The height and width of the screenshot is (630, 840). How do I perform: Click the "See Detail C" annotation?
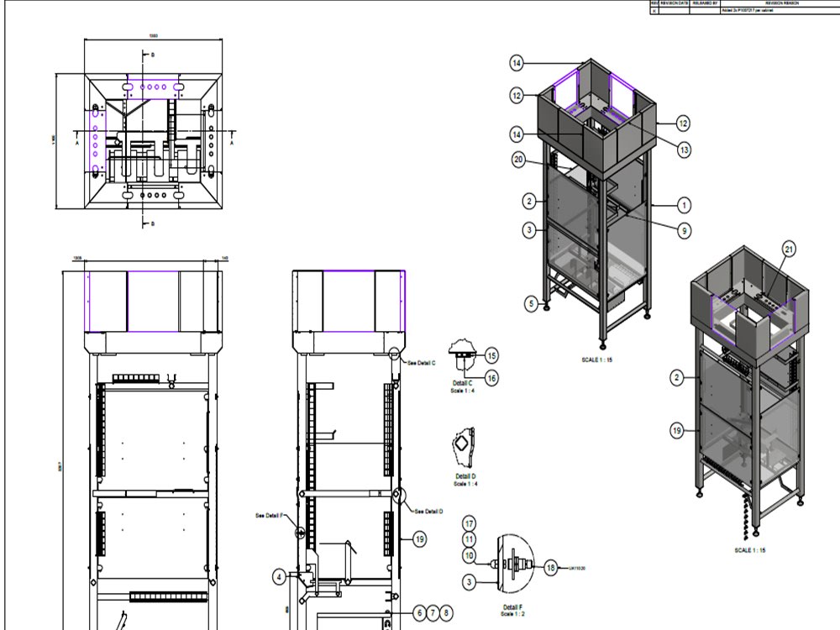(421, 363)
